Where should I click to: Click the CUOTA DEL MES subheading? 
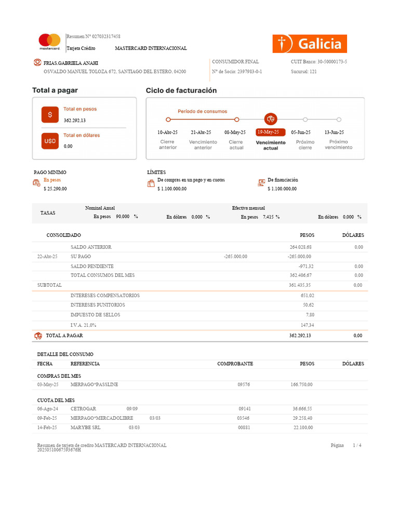coord(56,401)
